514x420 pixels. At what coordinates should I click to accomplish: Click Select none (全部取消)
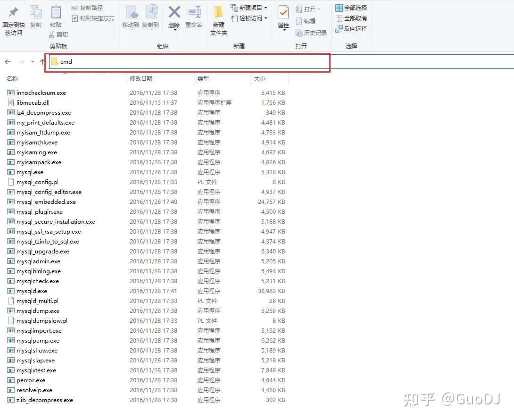[351, 18]
